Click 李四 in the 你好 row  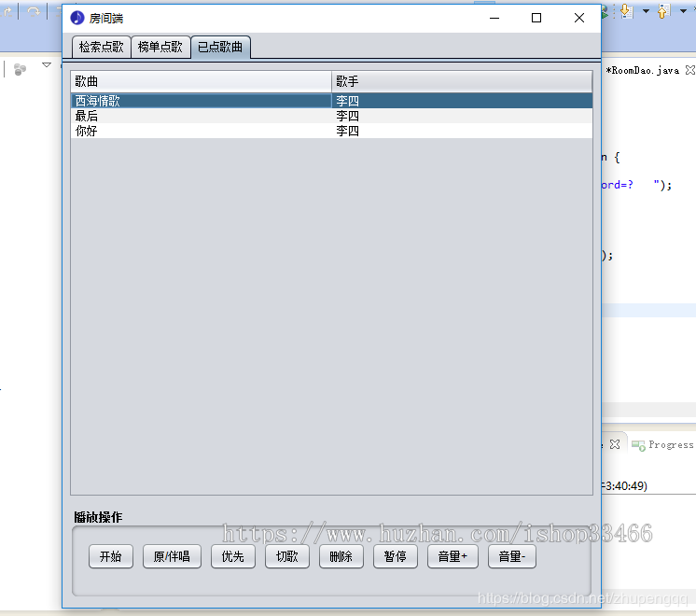(348, 131)
